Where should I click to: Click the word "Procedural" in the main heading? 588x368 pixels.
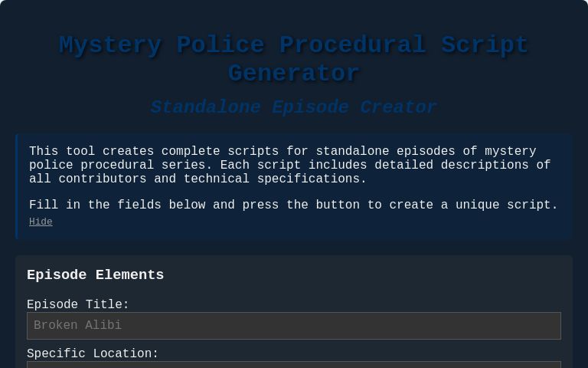point(352,45)
